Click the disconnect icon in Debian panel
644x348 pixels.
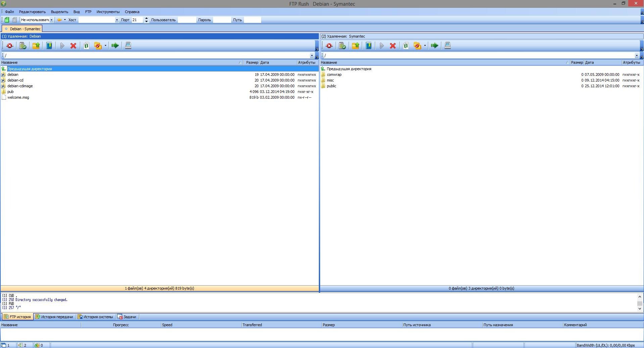click(x=10, y=46)
